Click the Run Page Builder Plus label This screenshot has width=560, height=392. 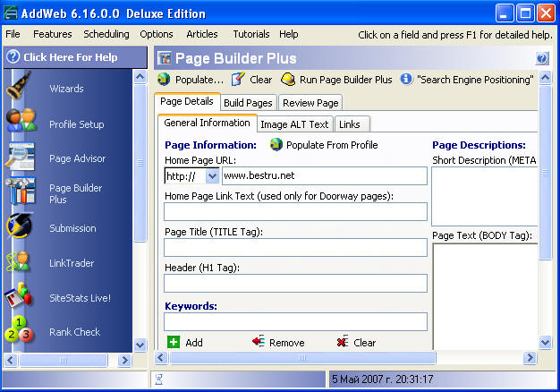tap(345, 80)
